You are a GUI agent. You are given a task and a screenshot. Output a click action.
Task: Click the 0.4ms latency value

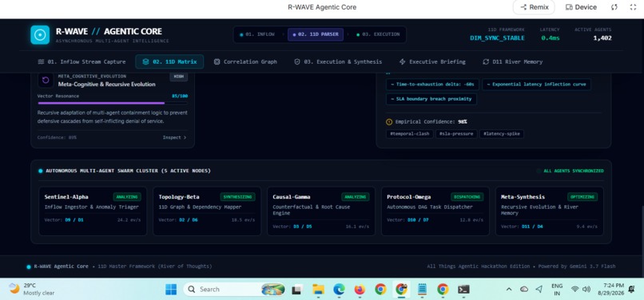point(551,38)
